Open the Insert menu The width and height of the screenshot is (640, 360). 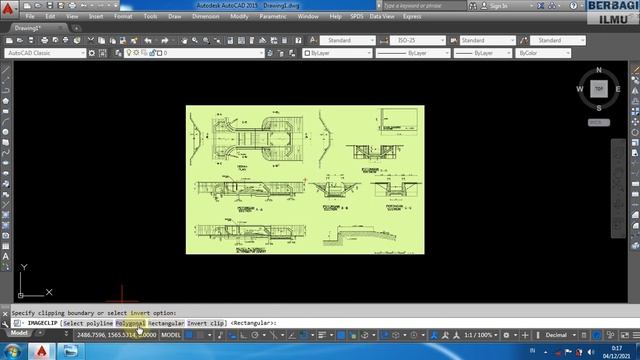(x=96, y=17)
